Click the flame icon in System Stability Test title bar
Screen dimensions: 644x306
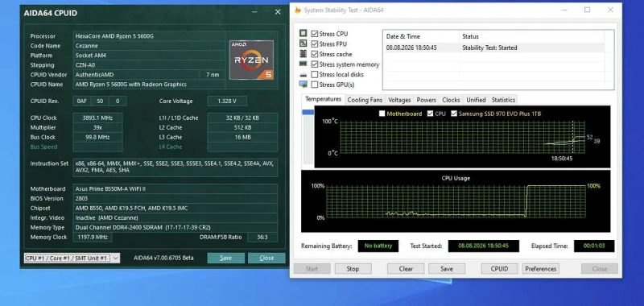coord(298,10)
